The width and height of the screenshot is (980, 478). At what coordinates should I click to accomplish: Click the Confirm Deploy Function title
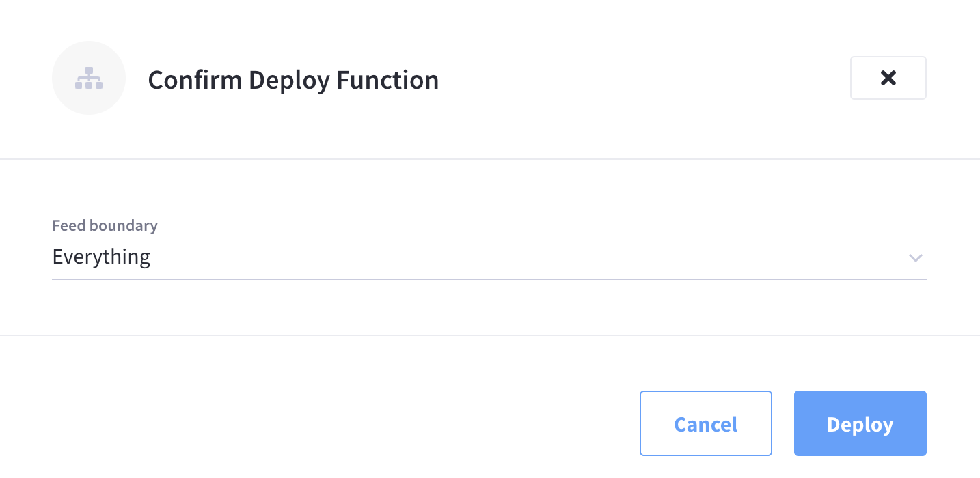click(x=293, y=80)
